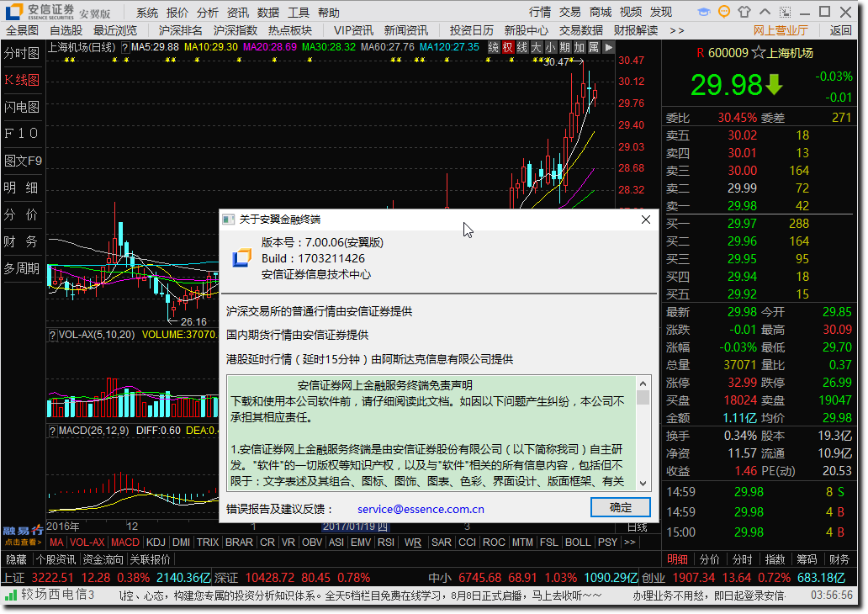Open the 帮助 menu
This screenshot has height=614, width=868.
(x=329, y=12)
